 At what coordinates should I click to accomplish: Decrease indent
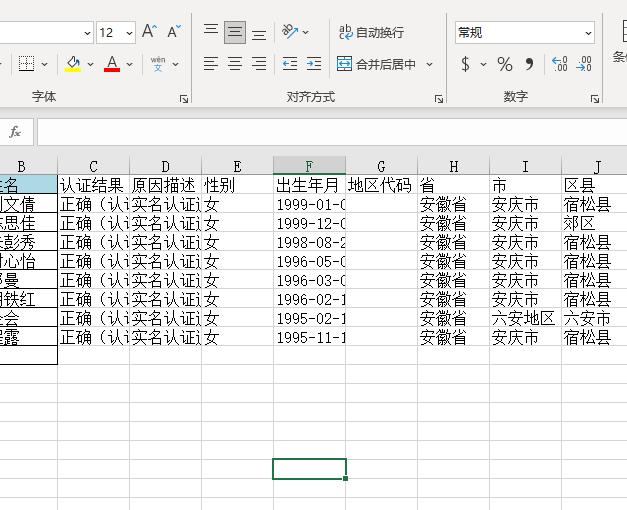[x=290, y=64]
